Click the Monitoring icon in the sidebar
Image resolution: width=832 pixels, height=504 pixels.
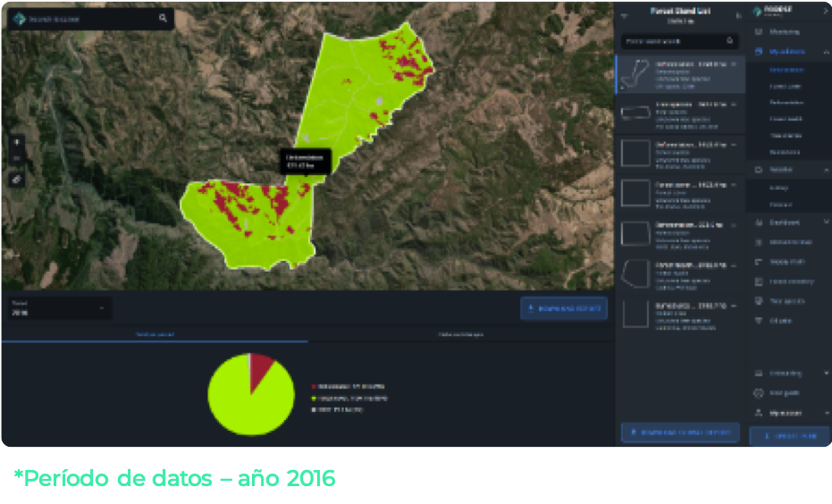[758, 32]
